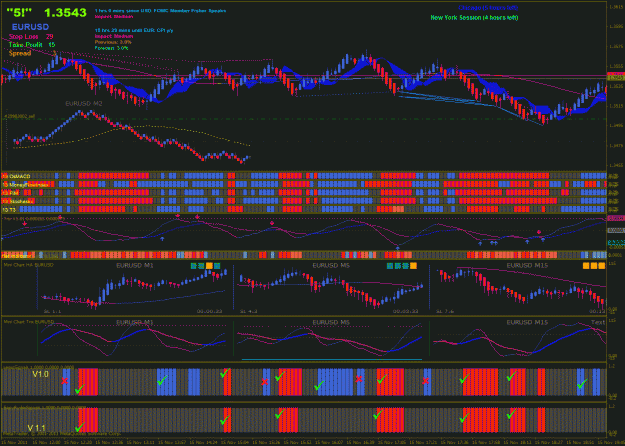Click the Flat indicator row label

coord(18,255)
